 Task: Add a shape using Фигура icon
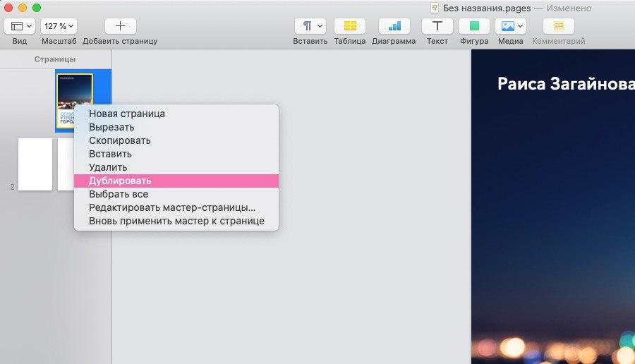(x=474, y=26)
